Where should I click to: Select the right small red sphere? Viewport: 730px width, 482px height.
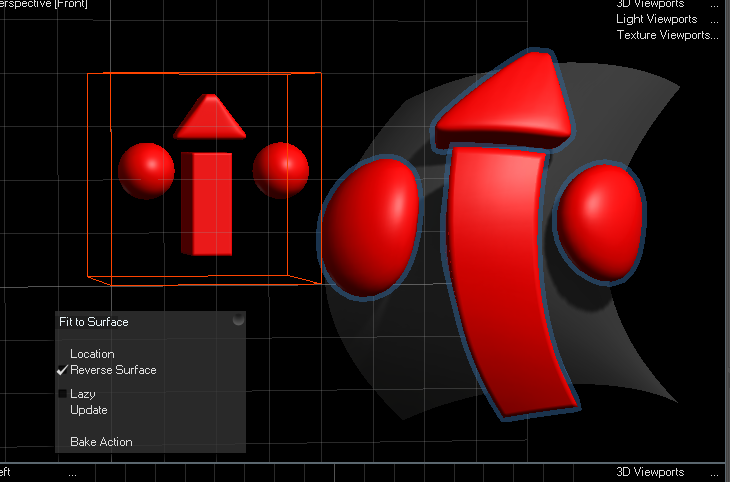(x=281, y=170)
